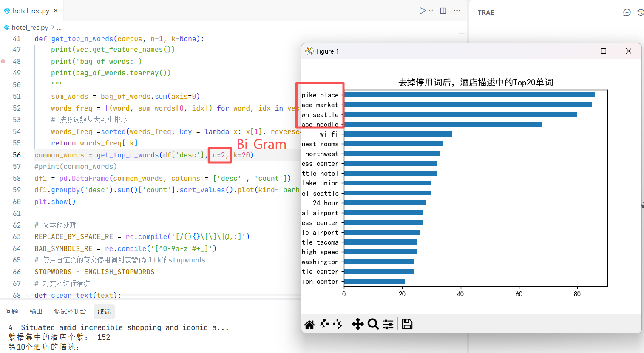Toggle the breakpoint on line 48
Viewport: 644px width, 353px height.
tap(3, 61)
